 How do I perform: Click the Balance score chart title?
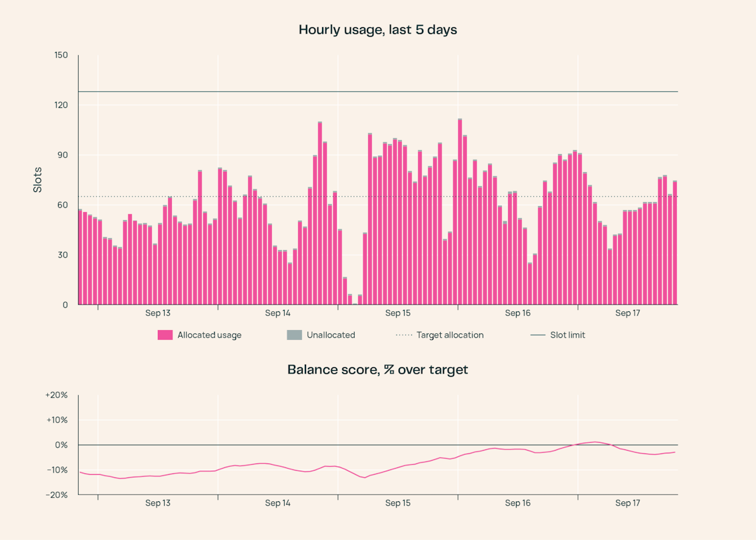click(x=378, y=370)
